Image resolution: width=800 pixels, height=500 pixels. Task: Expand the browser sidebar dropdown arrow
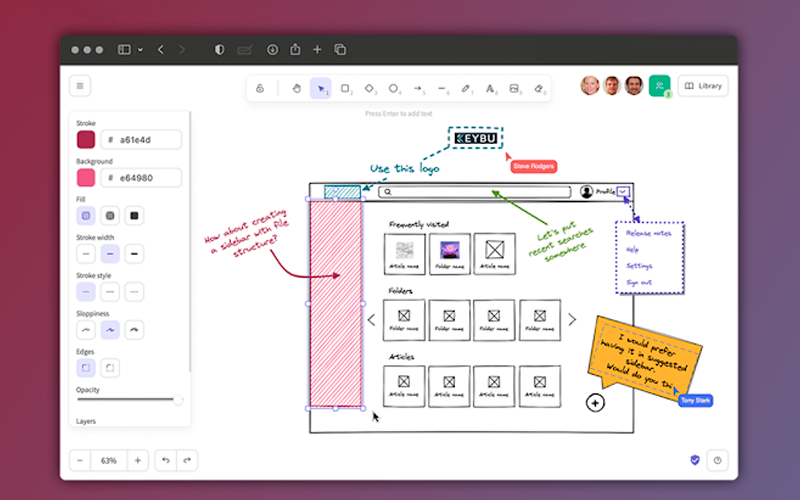pyautogui.click(x=140, y=49)
